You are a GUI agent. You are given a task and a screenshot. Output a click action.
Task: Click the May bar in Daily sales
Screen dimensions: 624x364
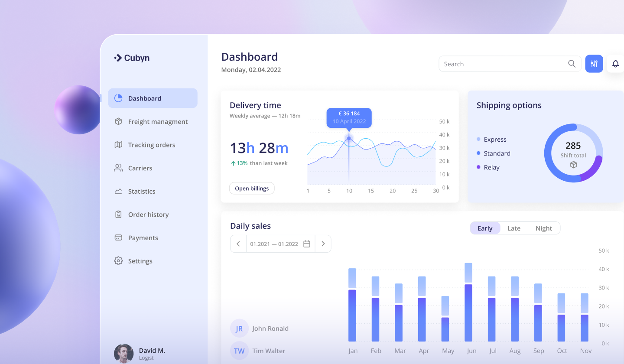[445, 318]
